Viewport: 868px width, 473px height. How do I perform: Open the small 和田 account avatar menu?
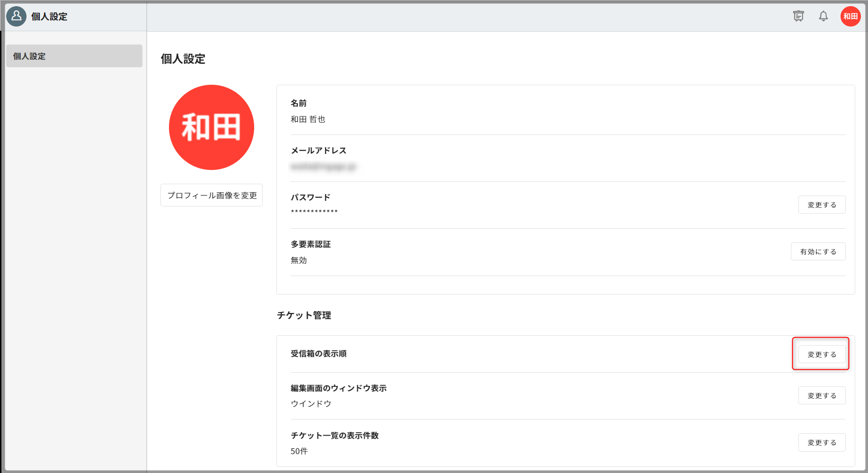click(x=850, y=17)
